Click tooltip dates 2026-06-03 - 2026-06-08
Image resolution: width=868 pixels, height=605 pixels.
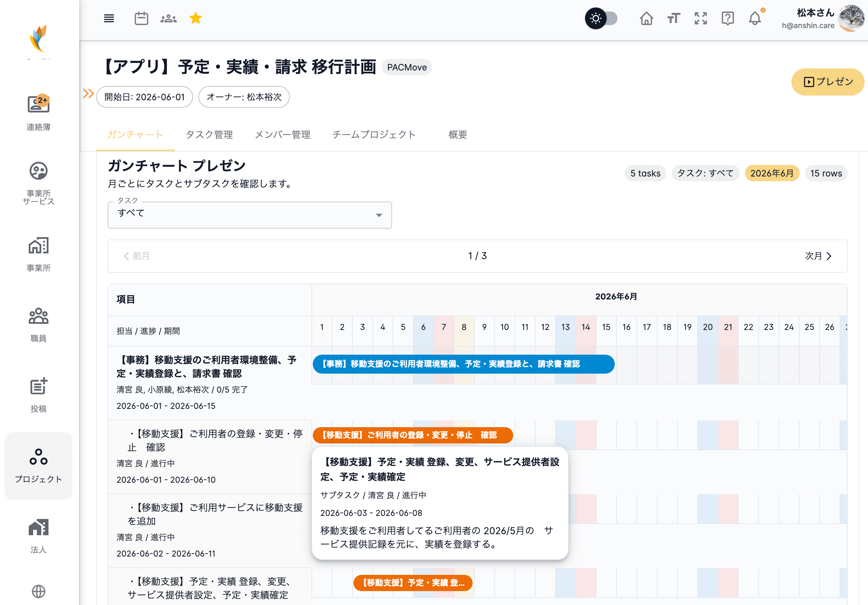371,513
